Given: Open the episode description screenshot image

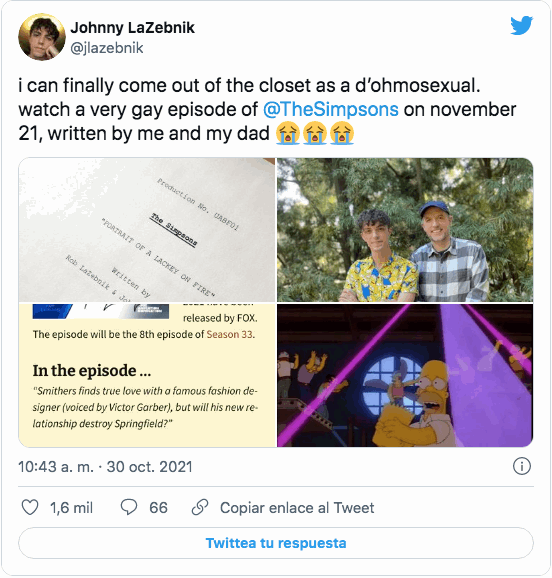Looking at the screenshot, I should 147,375.
